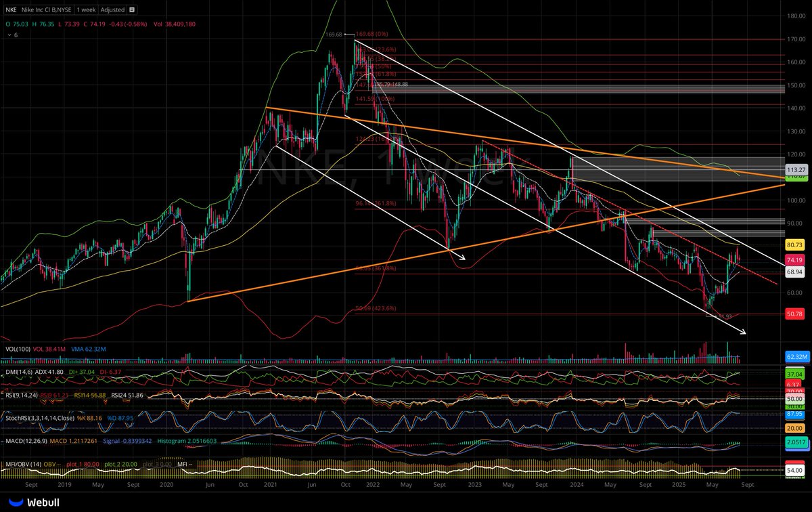This screenshot has height=512, width=812.
Task: Click the red 50.78 price axis tag
Action: (794, 314)
